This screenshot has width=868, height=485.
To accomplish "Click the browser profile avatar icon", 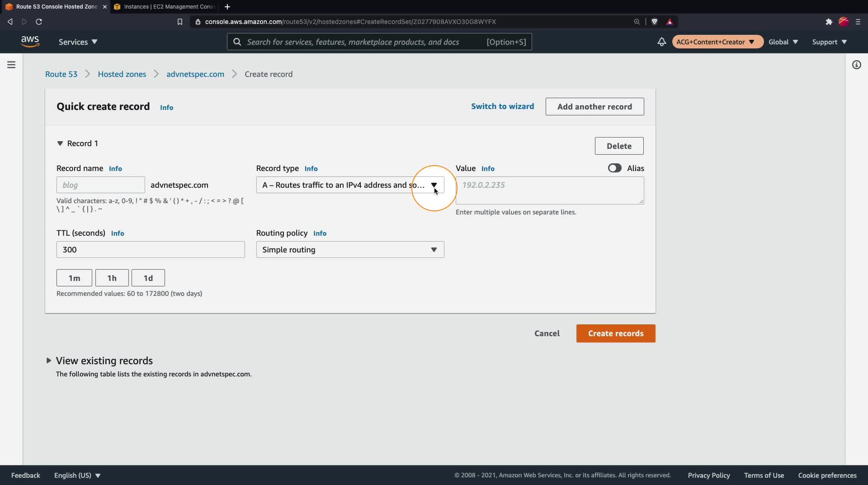I will pyautogui.click(x=844, y=22).
